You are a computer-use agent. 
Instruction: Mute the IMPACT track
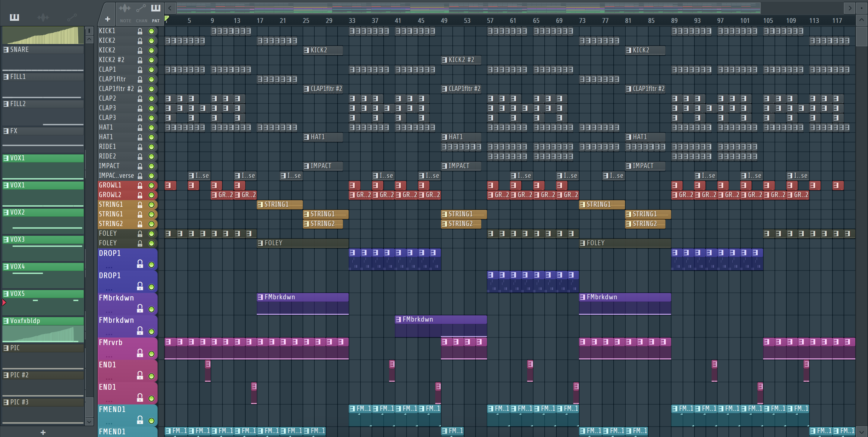[152, 166]
